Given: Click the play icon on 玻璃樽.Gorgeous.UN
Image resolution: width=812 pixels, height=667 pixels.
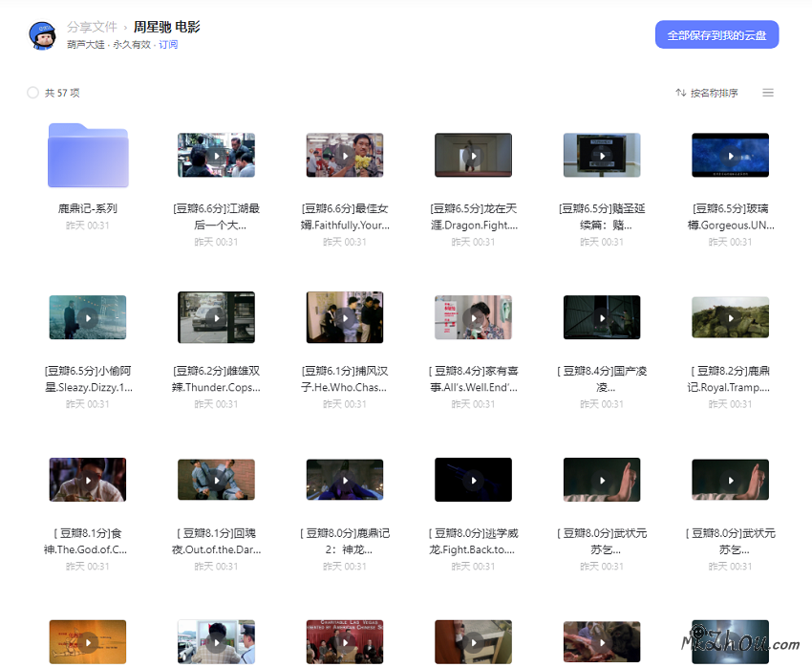Looking at the screenshot, I should click(730, 155).
